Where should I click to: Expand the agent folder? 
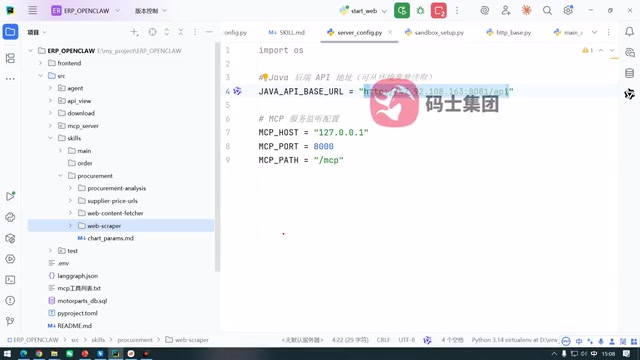(50, 88)
